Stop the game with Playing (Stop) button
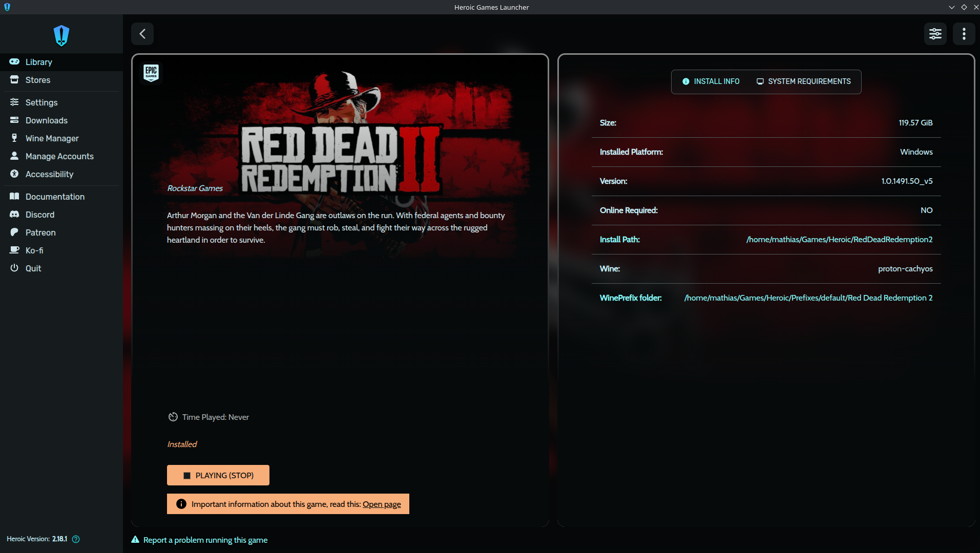The width and height of the screenshot is (980, 553). click(x=218, y=475)
